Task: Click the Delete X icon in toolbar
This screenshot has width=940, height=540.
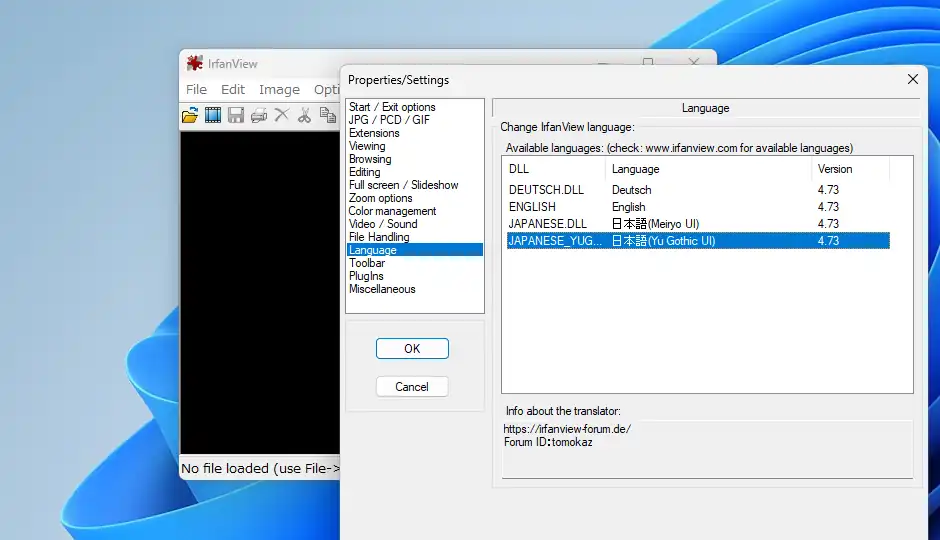Action: click(x=282, y=115)
